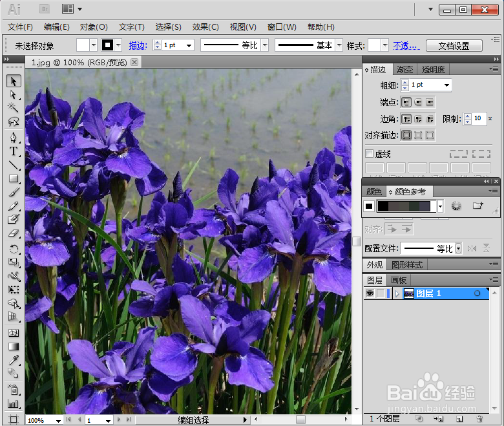The height and width of the screenshot is (426, 504).
Task: Switch to 透明度 tab
Action: 433,69
